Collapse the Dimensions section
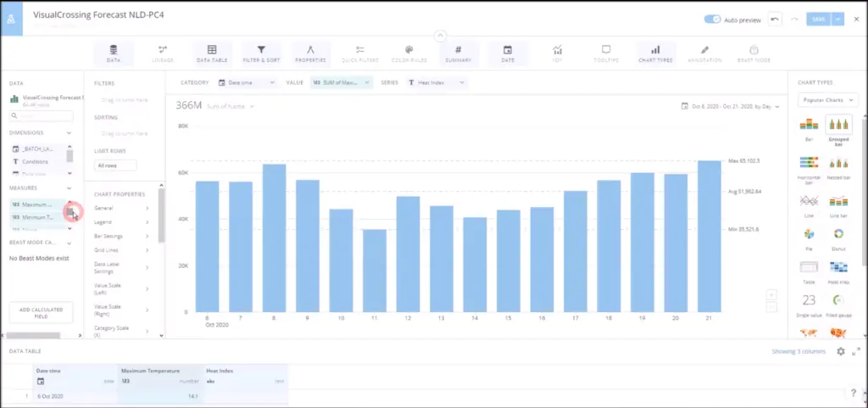Image resolution: width=868 pixels, height=408 pixels. (69, 132)
